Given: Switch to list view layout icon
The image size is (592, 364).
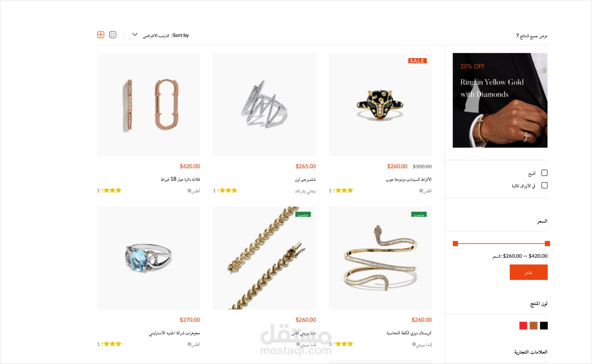Looking at the screenshot, I should [113, 35].
